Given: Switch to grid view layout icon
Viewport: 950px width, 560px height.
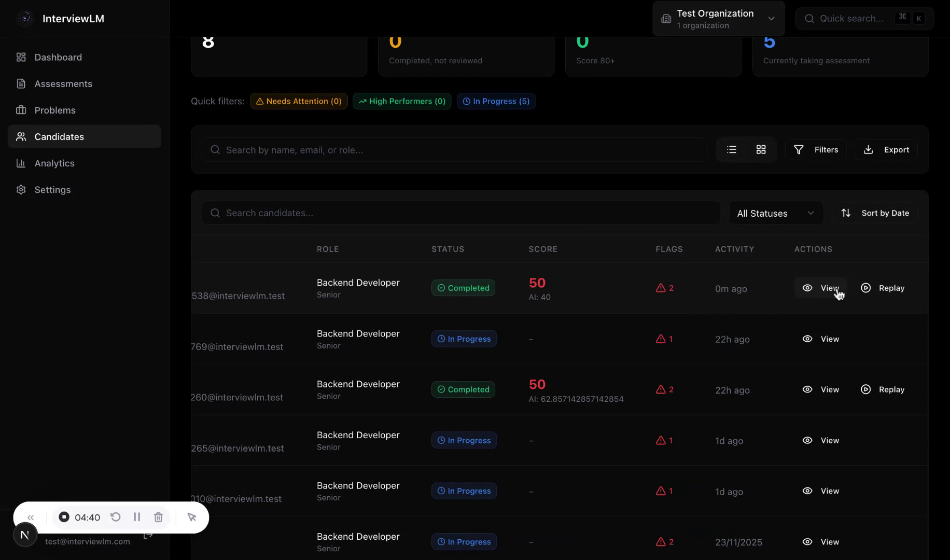Looking at the screenshot, I should click(761, 149).
